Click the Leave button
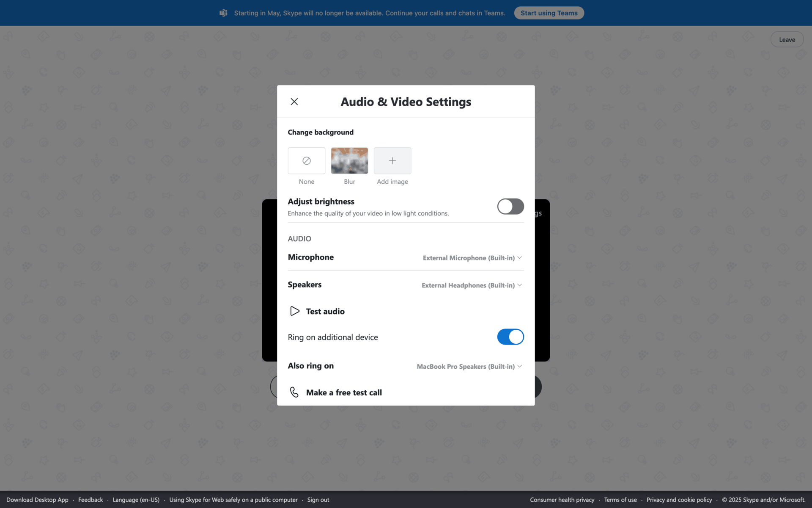The height and width of the screenshot is (508, 812). (787, 39)
